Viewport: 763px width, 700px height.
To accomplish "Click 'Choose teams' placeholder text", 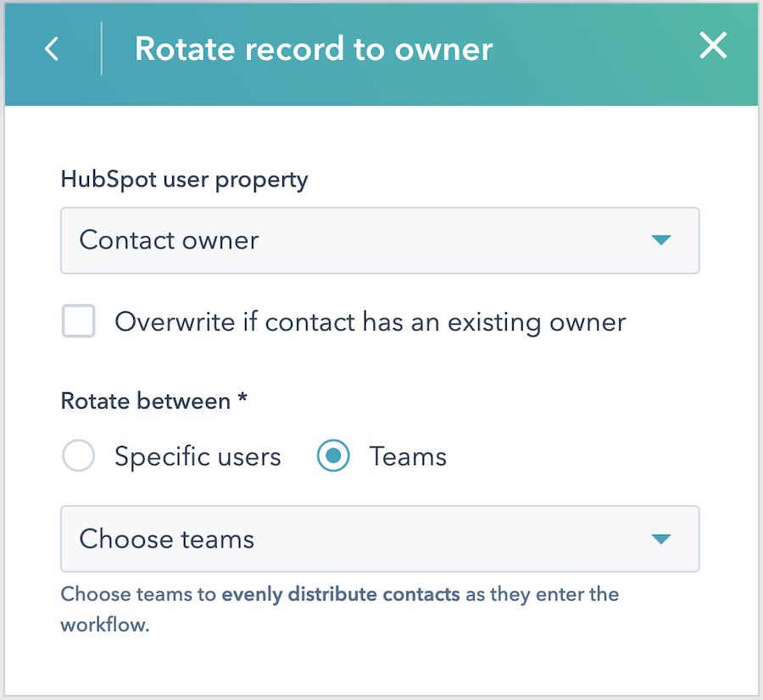I will pyautogui.click(x=167, y=539).
